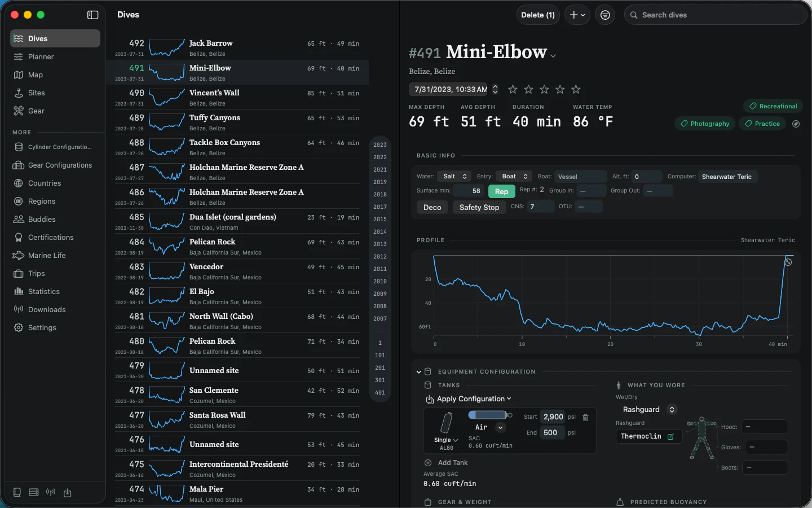Select the Dives sidebar item
812x508 pixels.
coord(55,38)
